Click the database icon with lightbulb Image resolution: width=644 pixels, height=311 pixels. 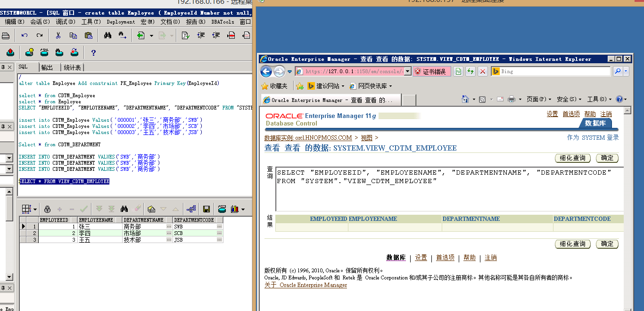(29, 52)
